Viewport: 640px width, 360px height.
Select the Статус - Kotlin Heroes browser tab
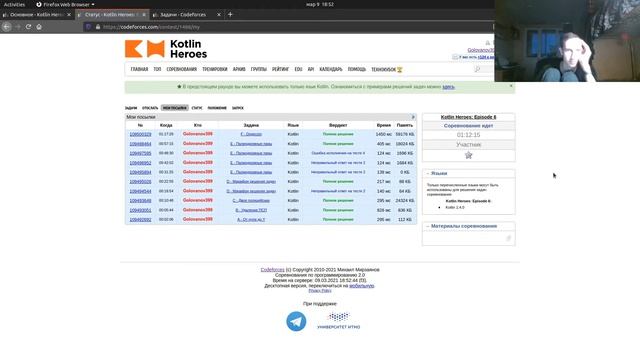point(112,15)
